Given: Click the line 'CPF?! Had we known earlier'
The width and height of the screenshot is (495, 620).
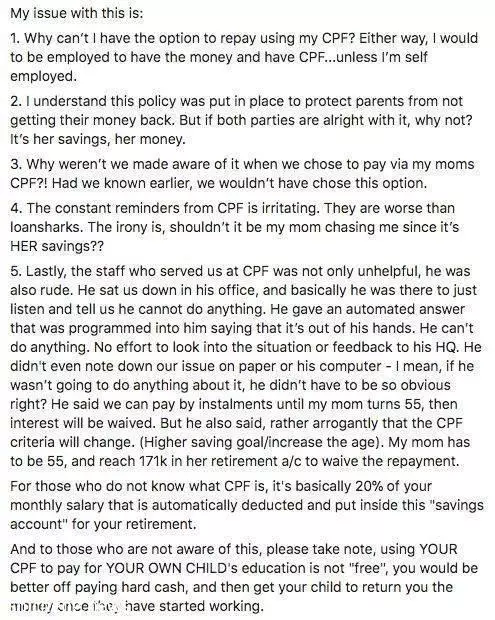Looking at the screenshot, I should coord(219,183).
